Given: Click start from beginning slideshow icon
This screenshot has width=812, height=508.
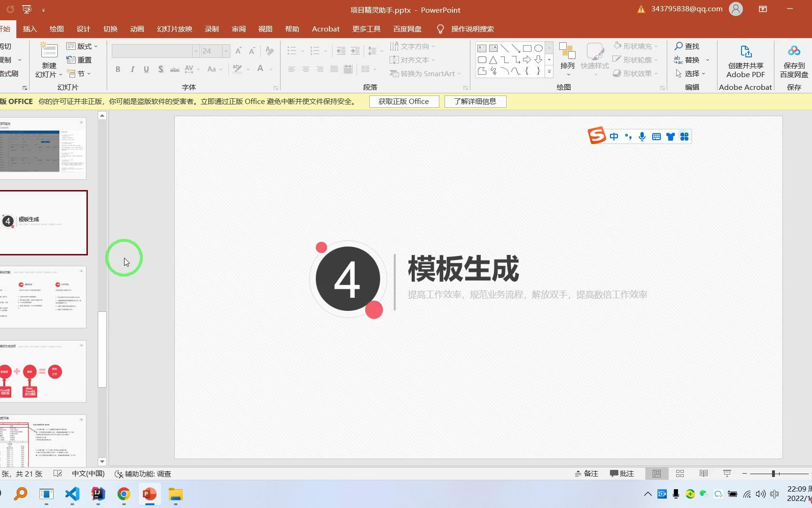Looking at the screenshot, I should pos(27,9).
